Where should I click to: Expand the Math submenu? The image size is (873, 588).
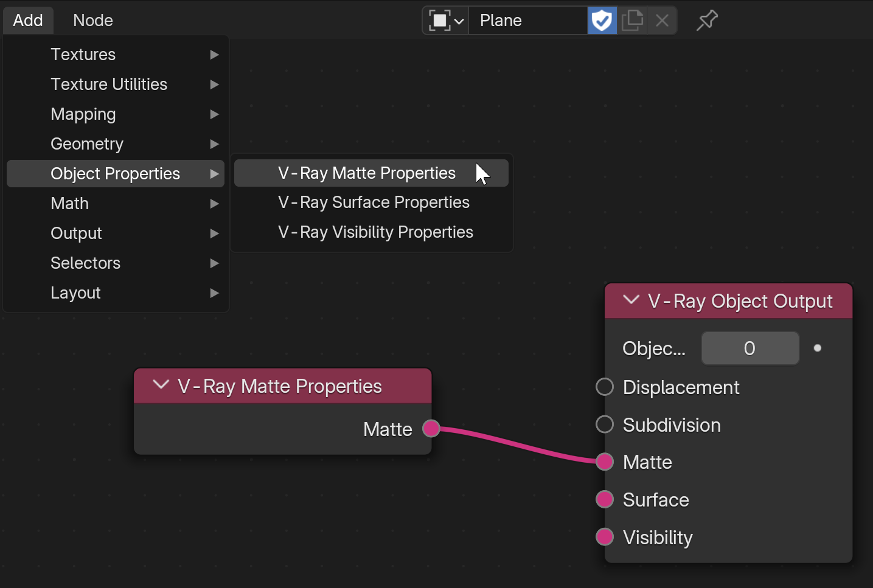[116, 203]
